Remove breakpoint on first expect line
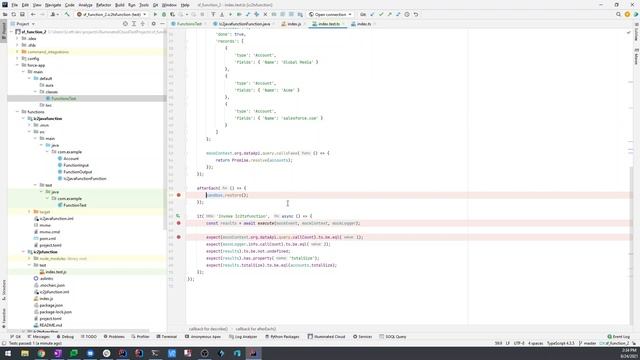Viewport: 640px width, 360px height. pos(178,237)
